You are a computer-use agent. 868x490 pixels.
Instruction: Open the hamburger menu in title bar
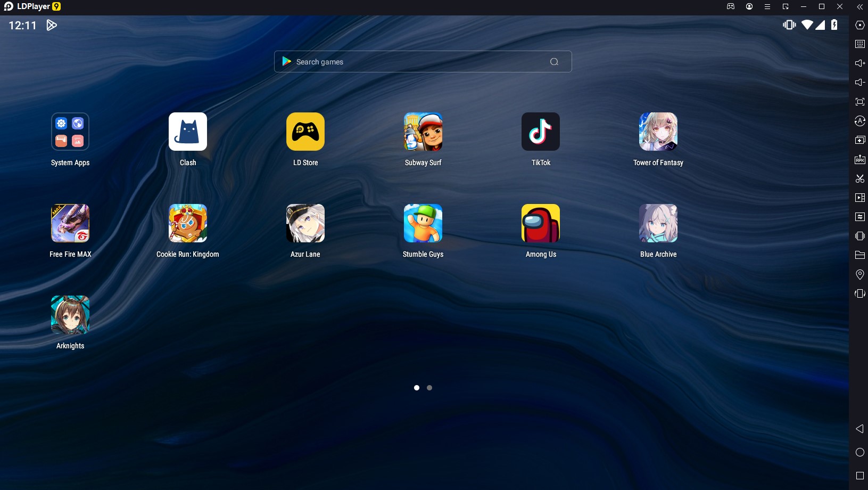(x=767, y=6)
